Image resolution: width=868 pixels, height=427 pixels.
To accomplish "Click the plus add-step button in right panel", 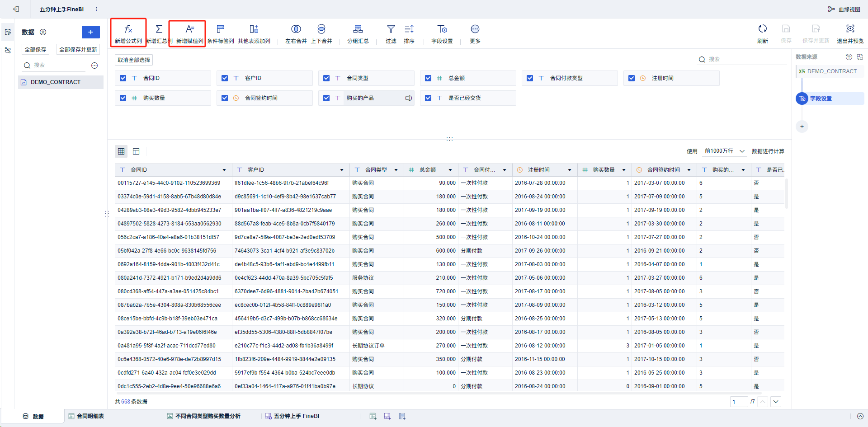I will pyautogui.click(x=802, y=127).
